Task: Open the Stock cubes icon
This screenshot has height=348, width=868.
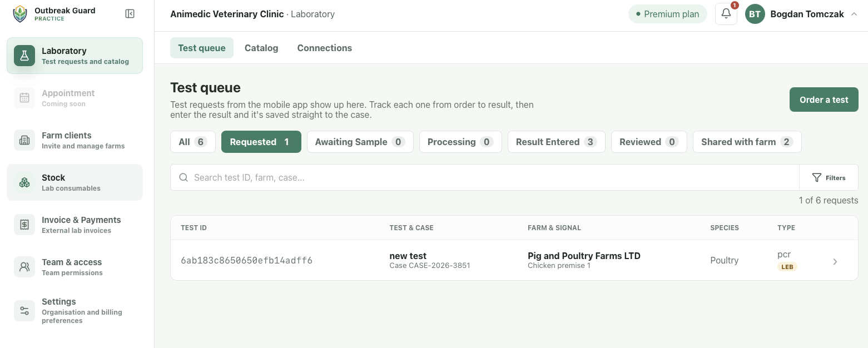Action: (x=24, y=182)
